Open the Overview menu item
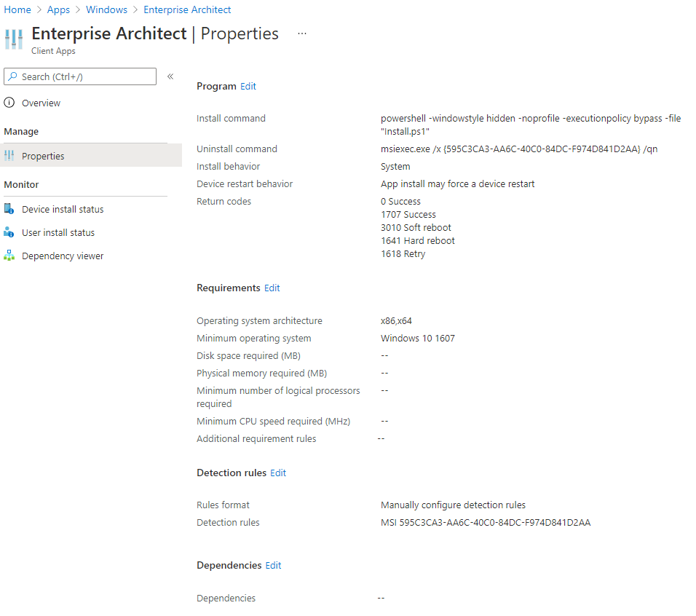696x616 pixels. 41,103
